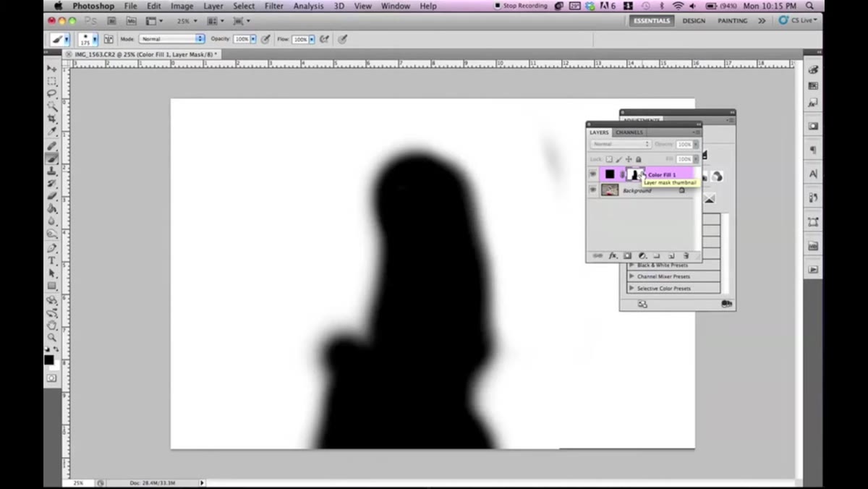Toggle Lock transparent pixels
The height and width of the screenshot is (489, 868).
(x=609, y=159)
